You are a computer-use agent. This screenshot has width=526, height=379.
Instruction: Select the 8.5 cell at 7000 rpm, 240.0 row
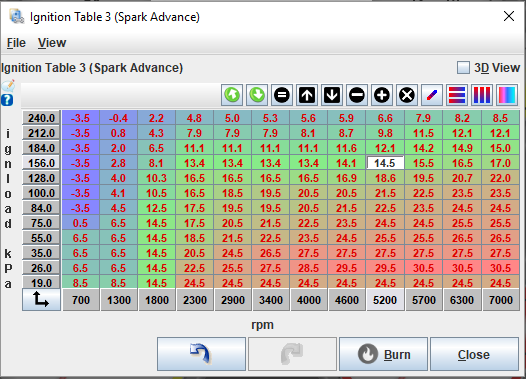[x=501, y=118]
